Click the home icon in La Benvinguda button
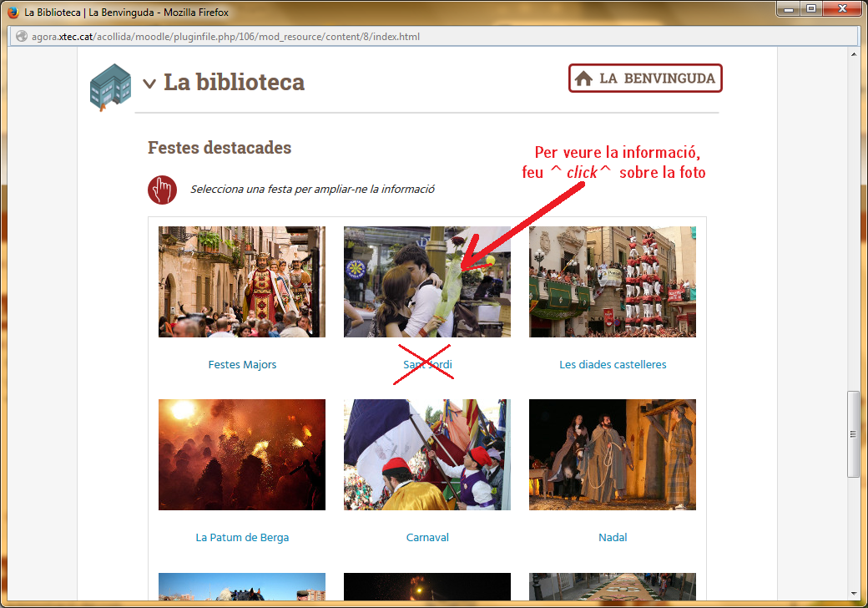The image size is (868, 608). click(584, 79)
